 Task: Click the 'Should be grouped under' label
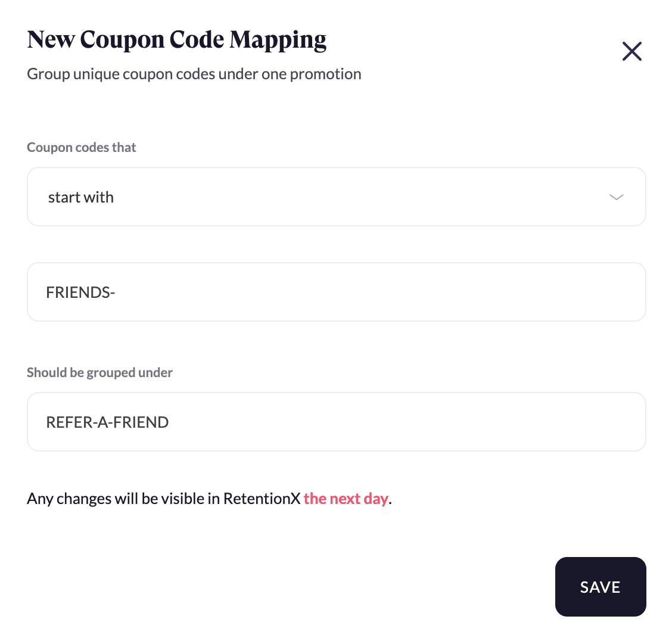(99, 372)
